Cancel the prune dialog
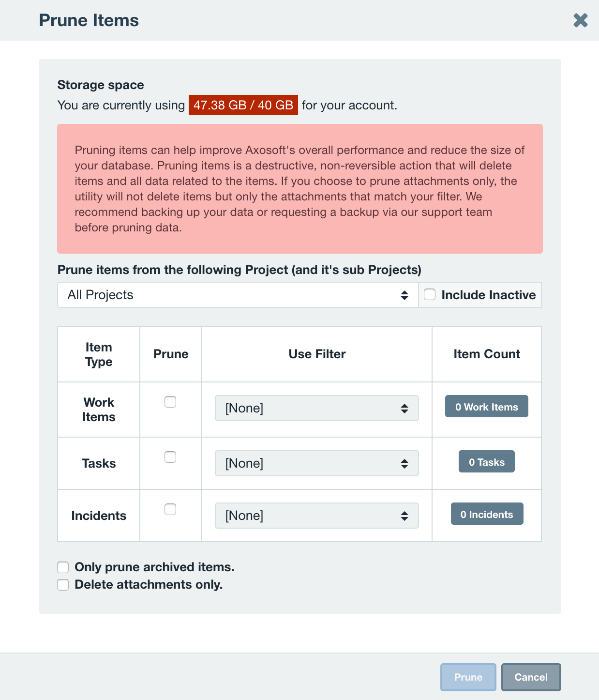The height and width of the screenshot is (700, 599). 531,677
